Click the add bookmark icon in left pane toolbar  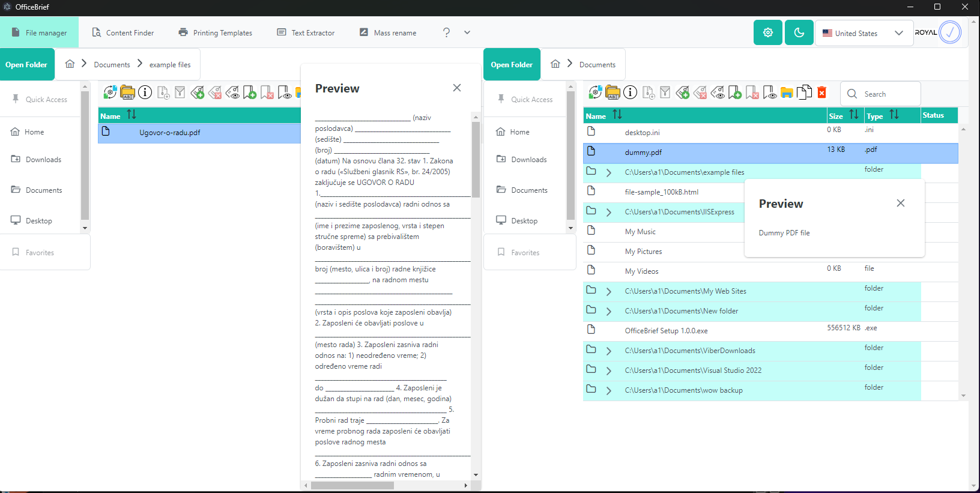coord(250,92)
